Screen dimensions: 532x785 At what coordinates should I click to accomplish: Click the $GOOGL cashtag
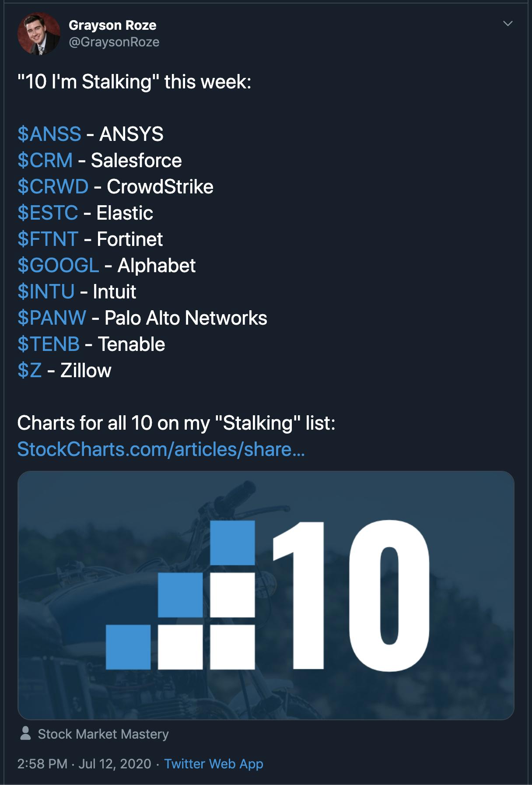pos(58,265)
